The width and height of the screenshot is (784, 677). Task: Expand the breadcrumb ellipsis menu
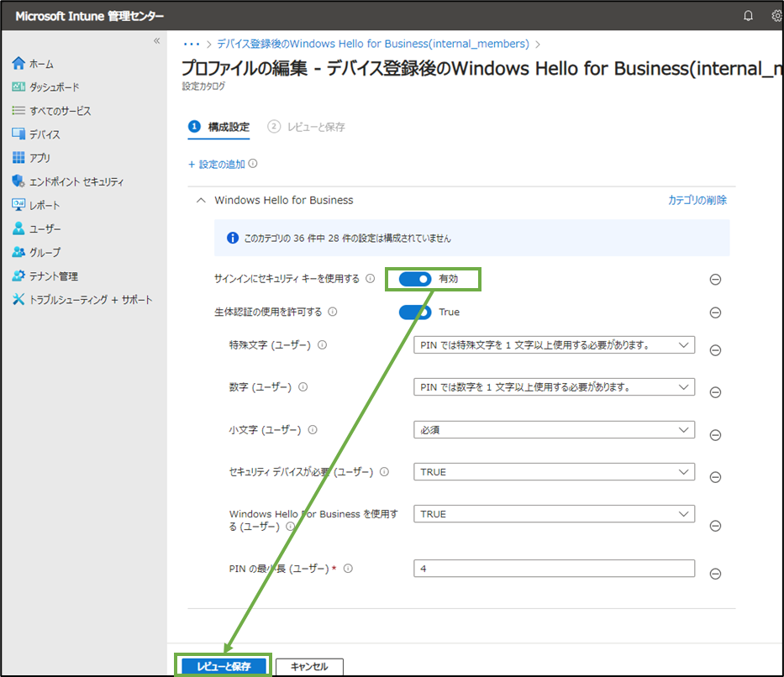[x=192, y=44]
